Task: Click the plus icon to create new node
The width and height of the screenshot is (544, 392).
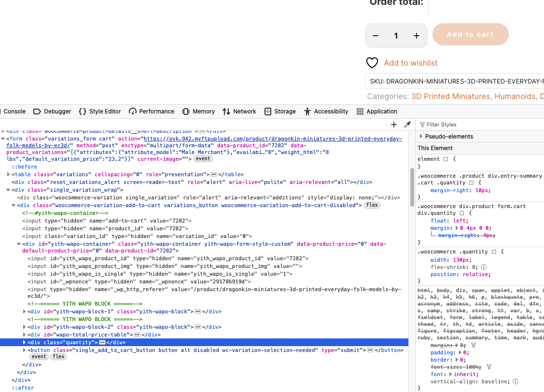Action: coord(394,125)
